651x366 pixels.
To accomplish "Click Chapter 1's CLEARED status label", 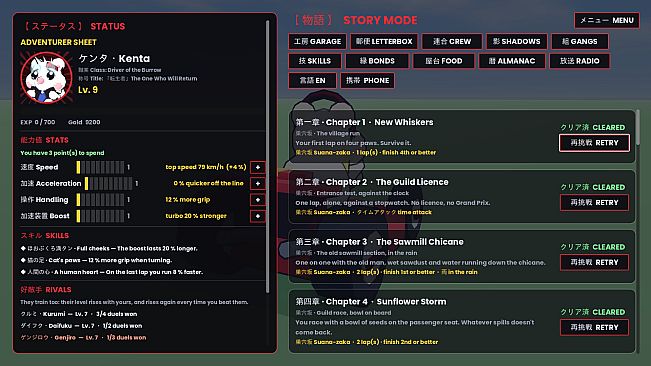I will tap(592, 127).
